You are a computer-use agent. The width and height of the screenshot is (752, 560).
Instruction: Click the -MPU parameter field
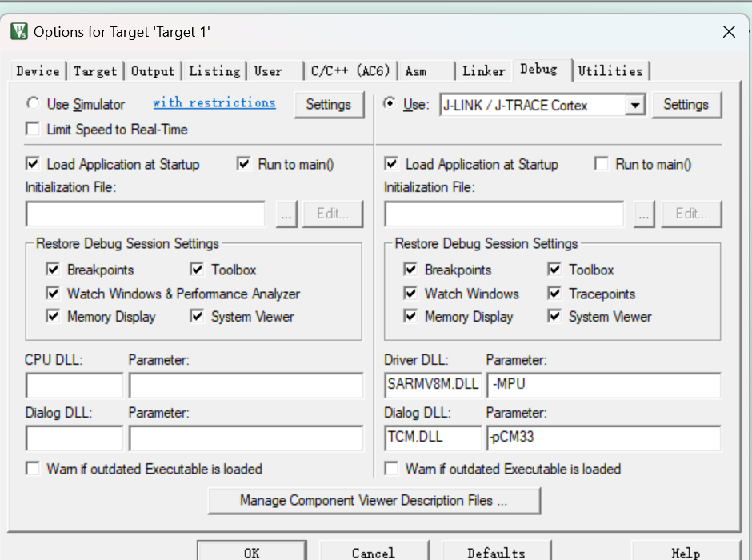pyautogui.click(x=604, y=386)
